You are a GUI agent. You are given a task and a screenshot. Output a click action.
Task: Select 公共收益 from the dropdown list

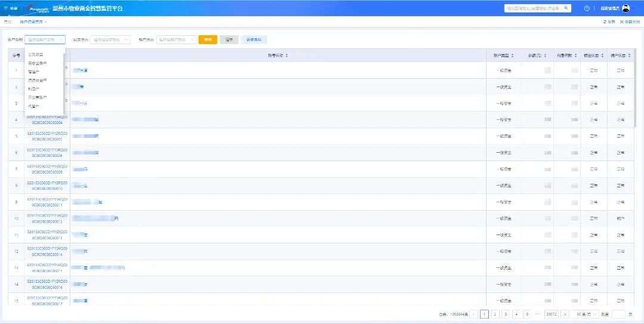pos(36,54)
